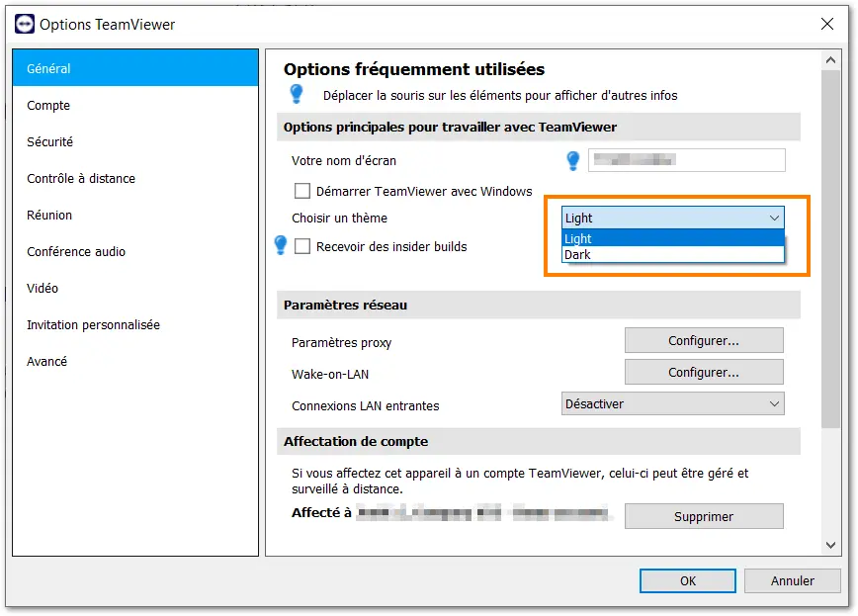858x616 pixels.
Task: Click 'Options principales pour travailler avec TeamViewer' heading
Action: click(450, 127)
